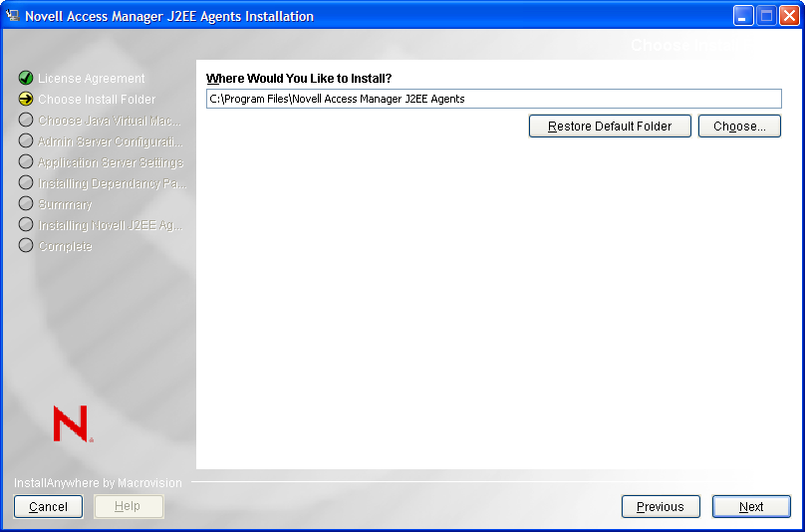
Task: Select the License Agreement step text
Action: click(92, 79)
